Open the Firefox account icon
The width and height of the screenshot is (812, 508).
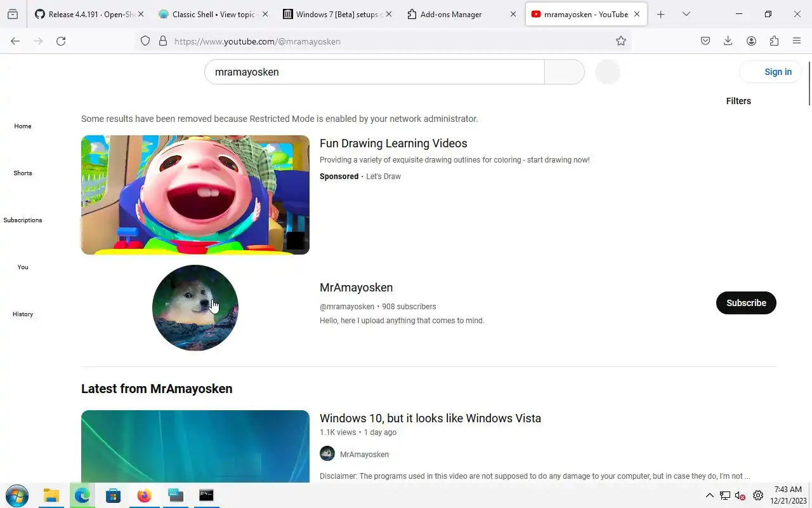pos(751,41)
